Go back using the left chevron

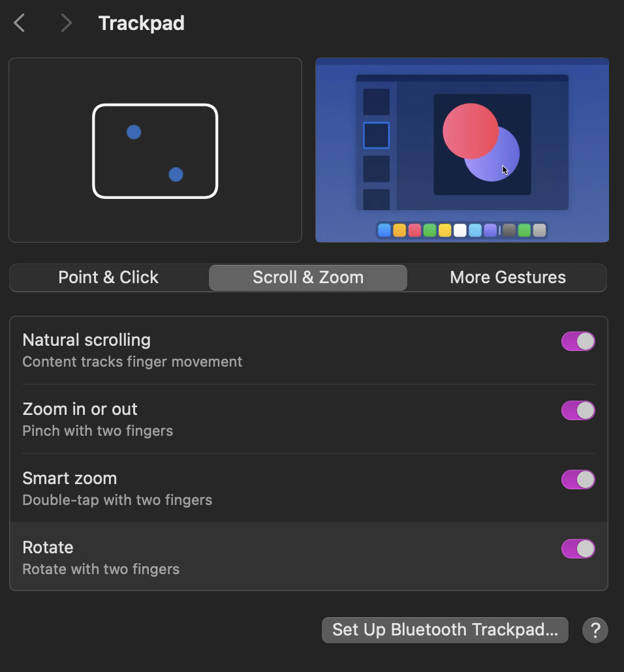click(20, 23)
